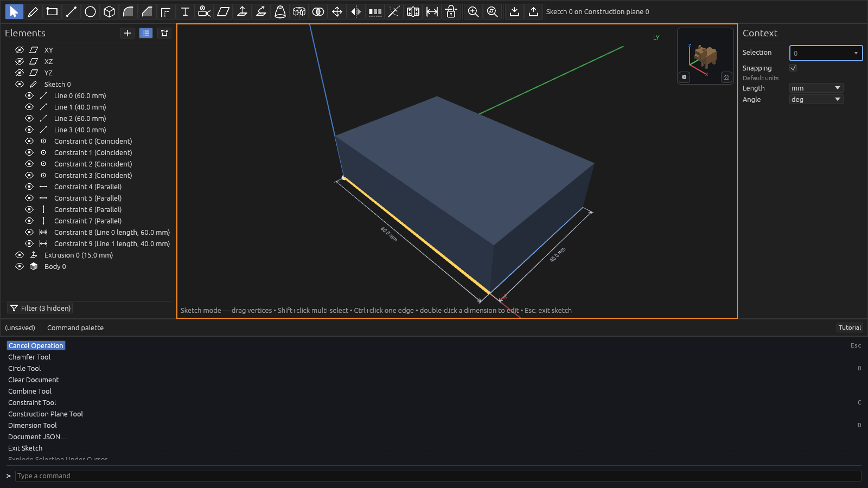Click the 40.0 mm dimension label
The image size is (868, 488).
557,254
